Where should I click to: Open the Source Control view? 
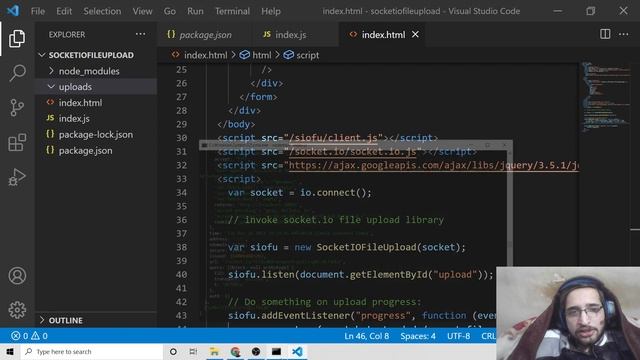[17, 108]
